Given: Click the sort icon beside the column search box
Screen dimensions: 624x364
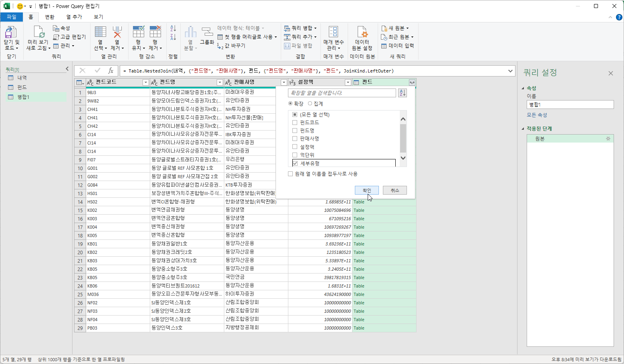Looking at the screenshot, I should [403, 93].
